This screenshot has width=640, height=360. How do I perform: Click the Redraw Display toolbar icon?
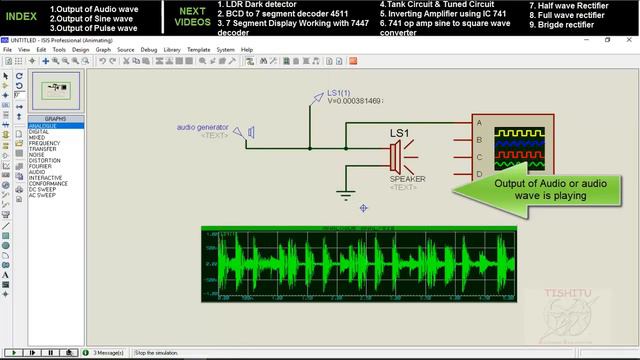point(9,61)
